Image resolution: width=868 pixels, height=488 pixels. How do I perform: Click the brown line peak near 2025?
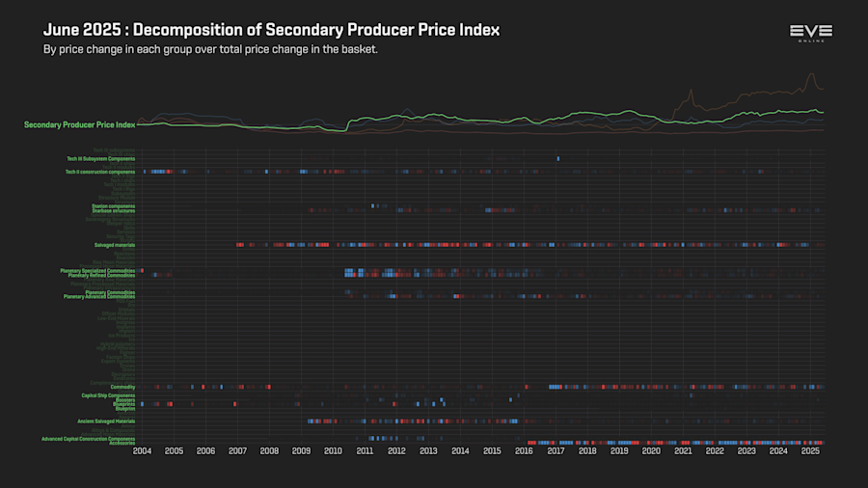[x=811, y=74]
